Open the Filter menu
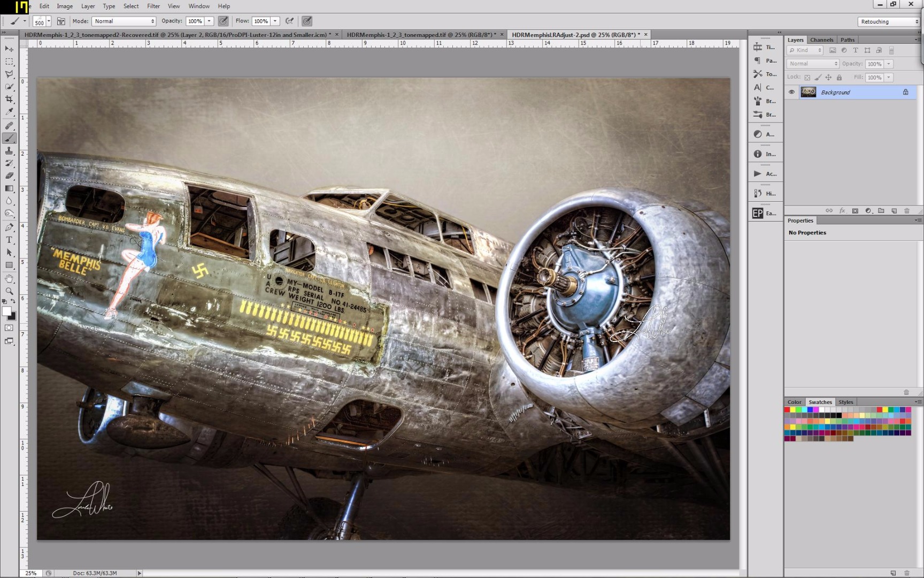 pos(153,6)
